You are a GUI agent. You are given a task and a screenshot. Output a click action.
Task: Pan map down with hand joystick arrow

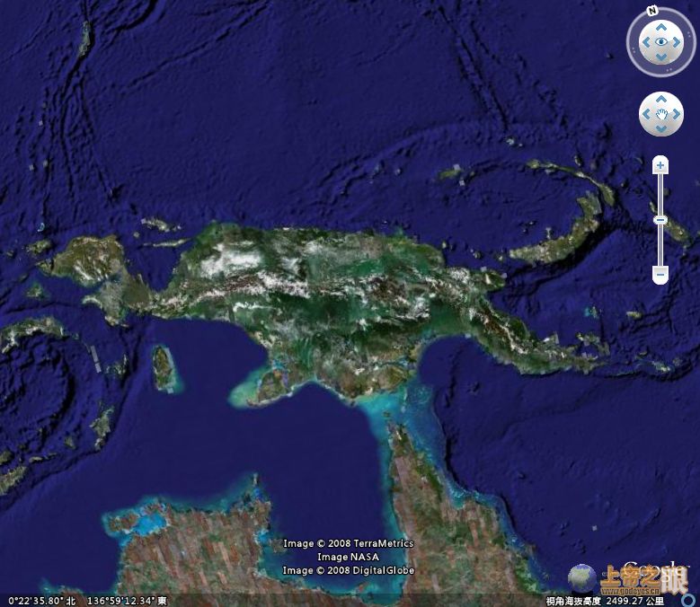661,129
